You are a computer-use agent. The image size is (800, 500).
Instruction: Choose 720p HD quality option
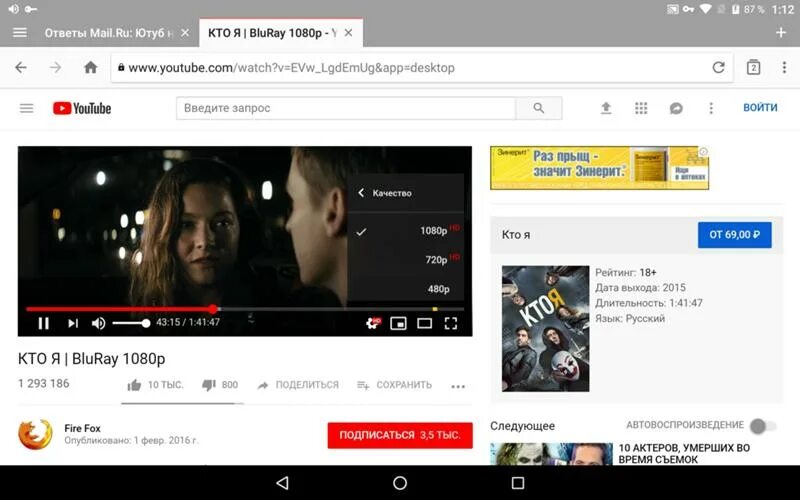click(x=406, y=260)
